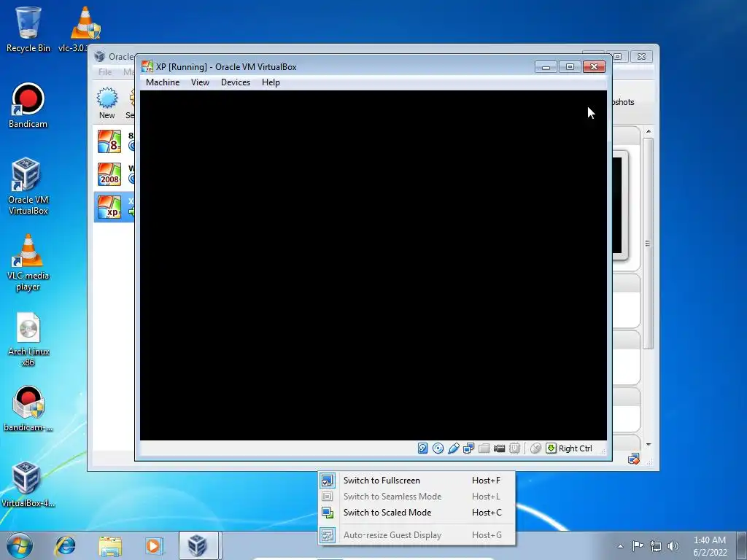Select the VLC media player desktop shortcut
Screen dimensions: 747x560
(28, 262)
